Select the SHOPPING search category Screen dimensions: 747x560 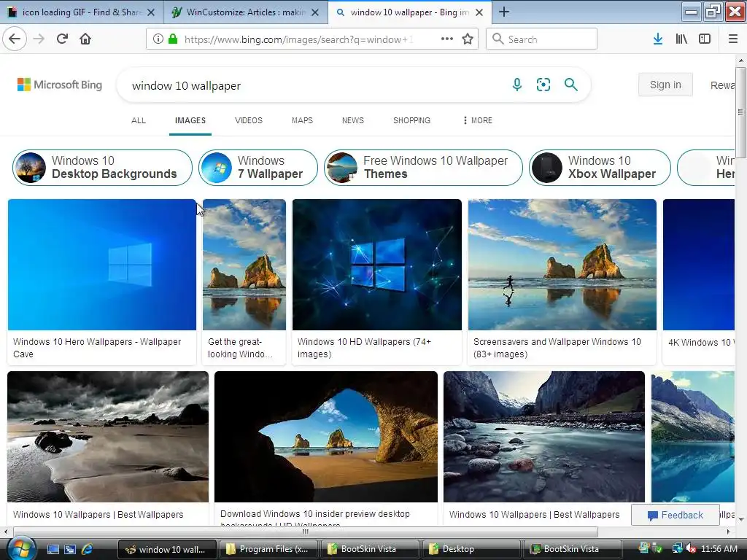coord(411,120)
